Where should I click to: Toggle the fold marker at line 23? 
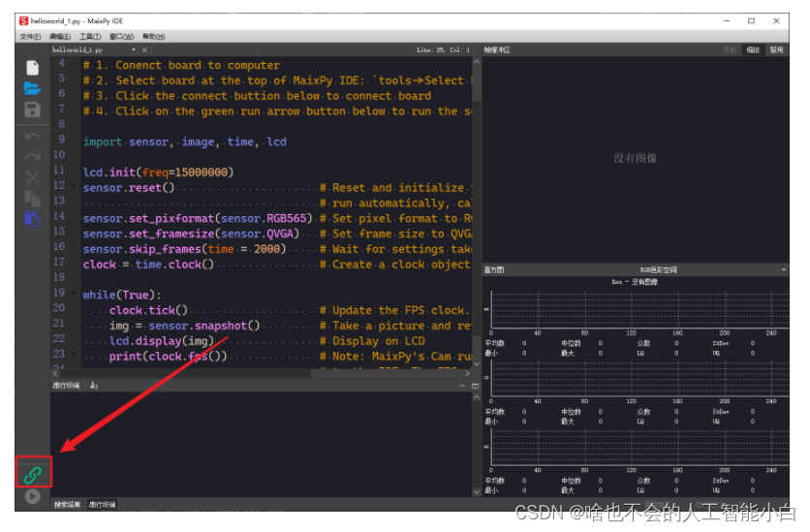pyautogui.click(x=74, y=355)
